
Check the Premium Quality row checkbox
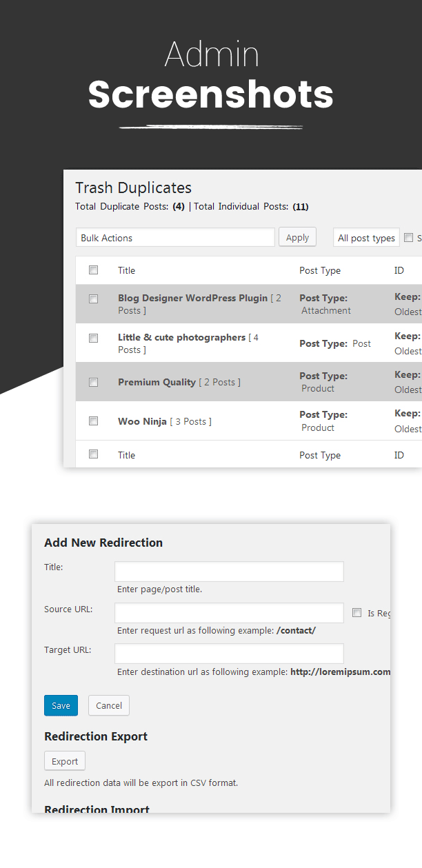(93, 381)
